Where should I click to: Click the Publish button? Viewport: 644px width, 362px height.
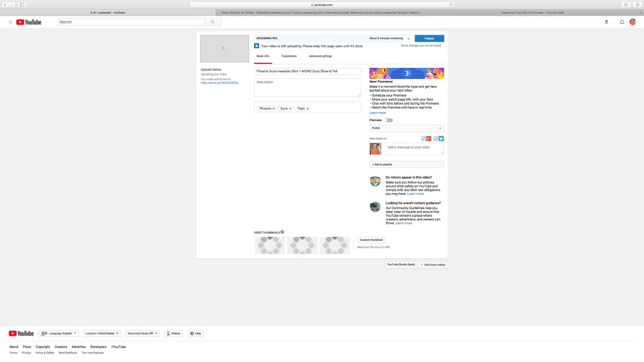click(x=429, y=39)
